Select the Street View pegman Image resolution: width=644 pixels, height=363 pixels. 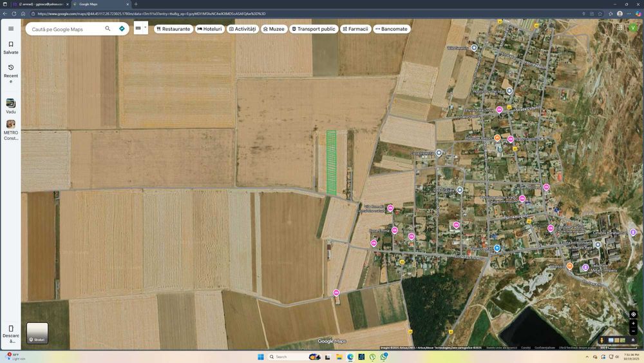point(602,340)
